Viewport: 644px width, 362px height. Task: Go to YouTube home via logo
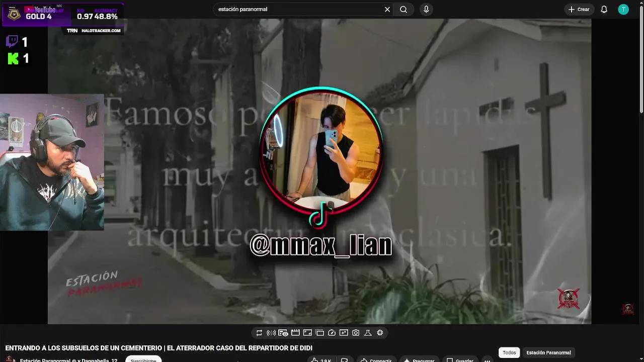(x=43, y=9)
